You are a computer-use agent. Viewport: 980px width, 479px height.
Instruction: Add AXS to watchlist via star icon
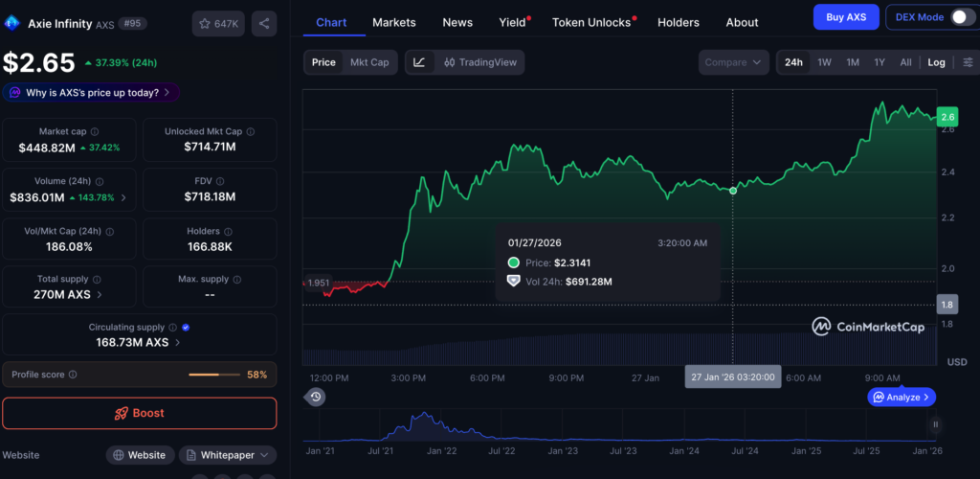pyautogui.click(x=218, y=23)
